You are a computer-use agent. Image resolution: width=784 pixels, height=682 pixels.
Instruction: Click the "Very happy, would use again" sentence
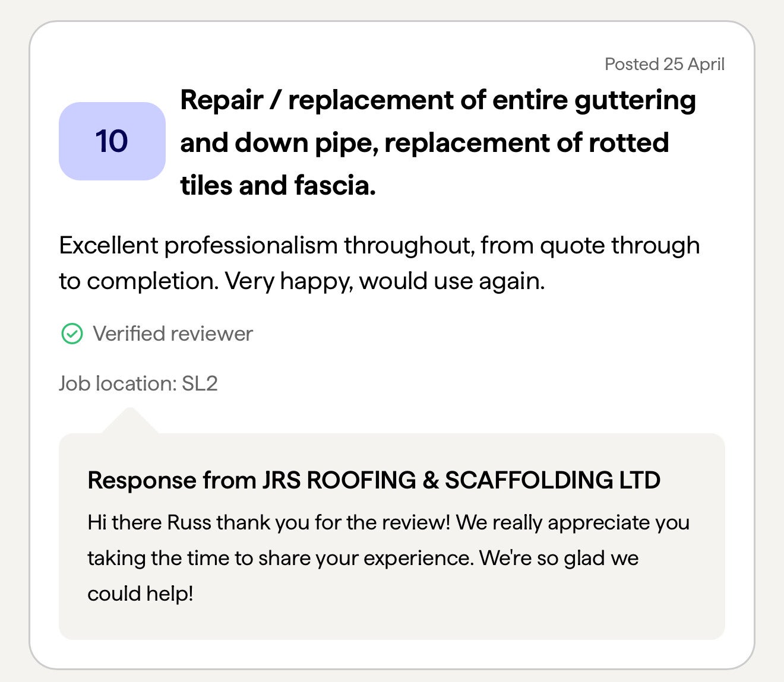pyautogui.click(x=384, y=281)
